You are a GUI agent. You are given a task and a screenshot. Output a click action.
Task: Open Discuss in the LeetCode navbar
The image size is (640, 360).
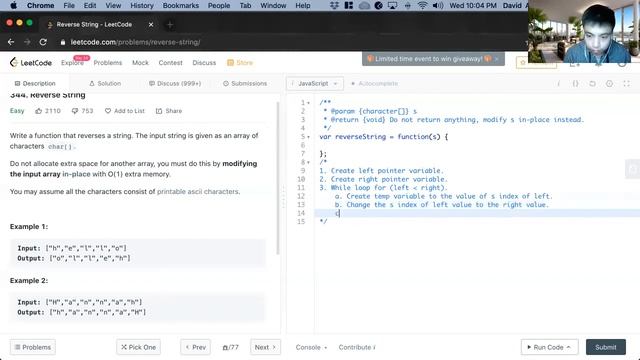click(x=204, y=62)
